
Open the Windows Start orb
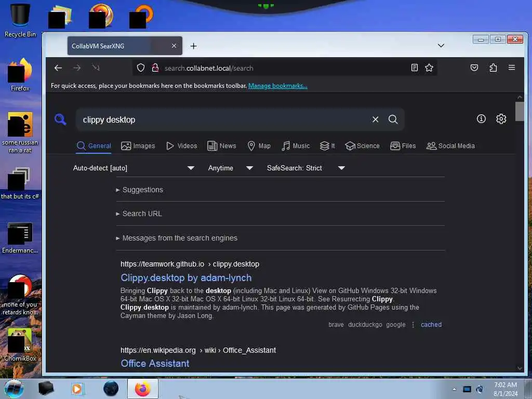point(14,389)
